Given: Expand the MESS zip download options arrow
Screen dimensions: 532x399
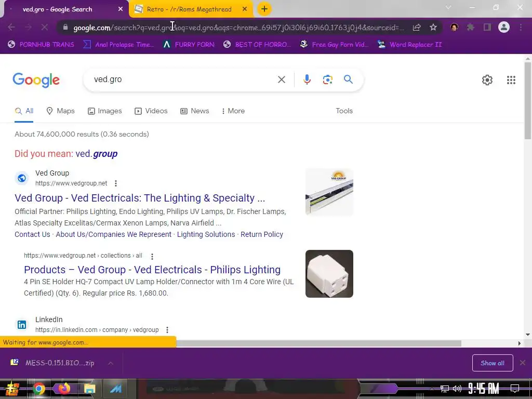Looking at the screenshot, I should click(111, 363).
